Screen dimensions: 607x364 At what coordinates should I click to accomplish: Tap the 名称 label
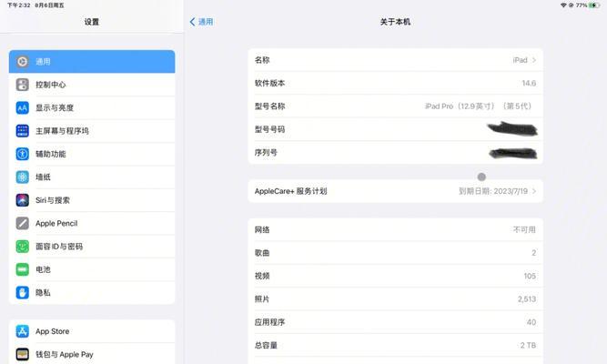click(x=262, y=60)
